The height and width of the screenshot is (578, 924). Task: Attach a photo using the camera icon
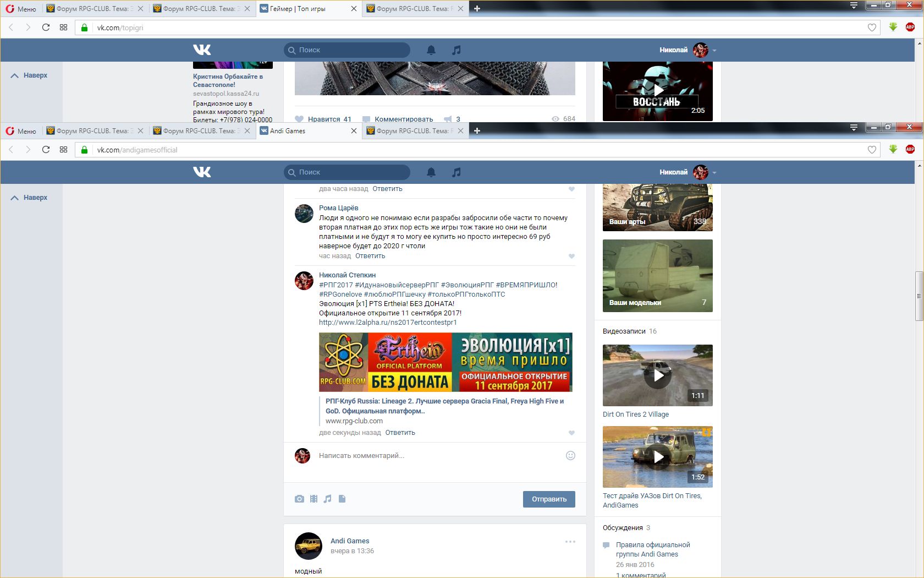(299, 499)
